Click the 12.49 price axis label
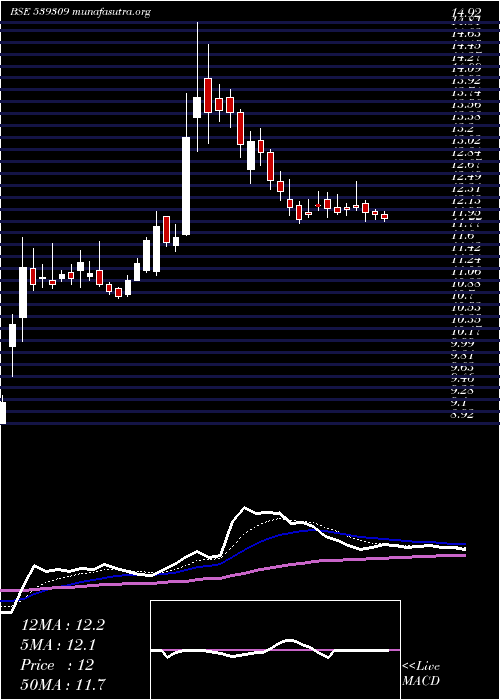The image size is (500, 700). 466,177
